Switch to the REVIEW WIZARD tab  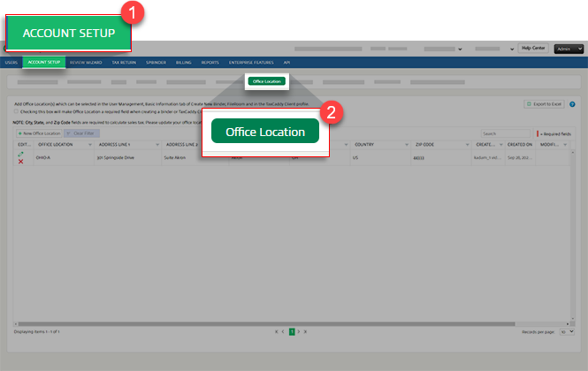(x=86, y=63)
